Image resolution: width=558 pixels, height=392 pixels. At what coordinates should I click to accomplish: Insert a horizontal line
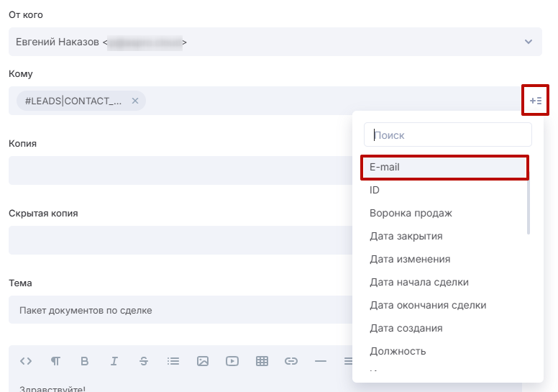click(321, 361)
